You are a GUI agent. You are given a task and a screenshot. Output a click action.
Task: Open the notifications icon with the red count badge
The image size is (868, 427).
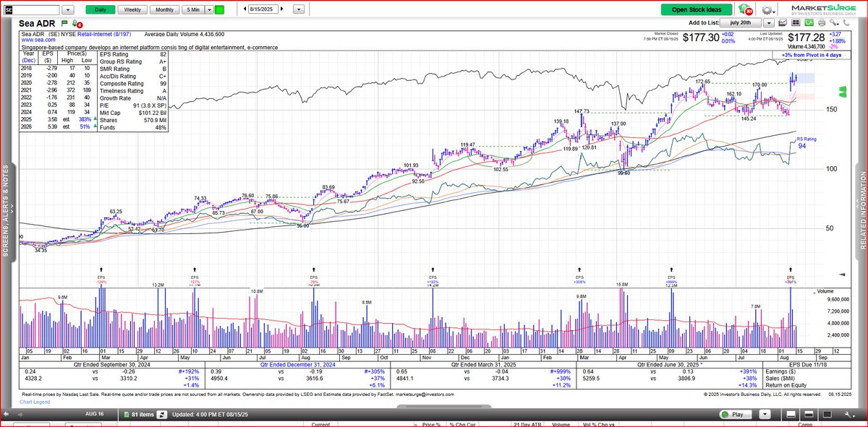tap(746, 10)
